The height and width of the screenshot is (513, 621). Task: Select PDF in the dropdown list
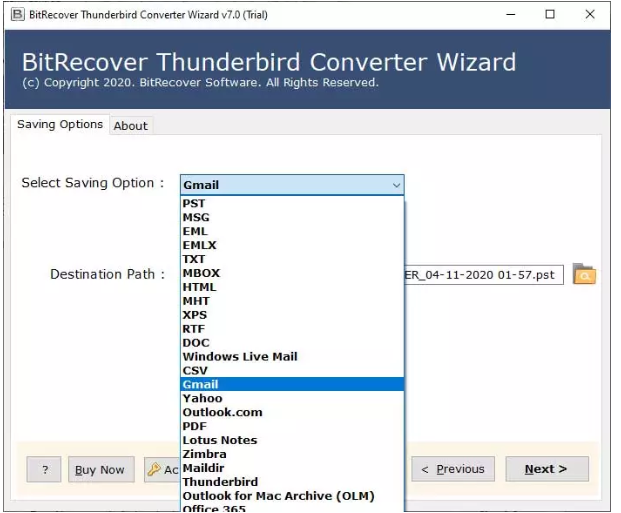(292, 426)
